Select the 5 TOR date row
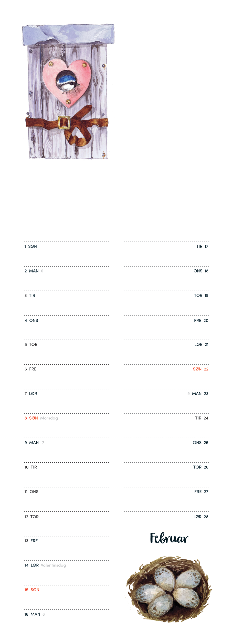The image size is (233, 644). pyautogui.click(x=31, y=344)
